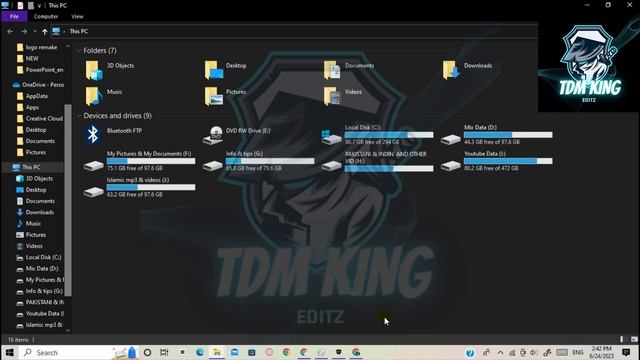Open the Documents folder in Folders section
This screenshot has width=640, height=360.
pyautogui.click(x=349, y=70)
